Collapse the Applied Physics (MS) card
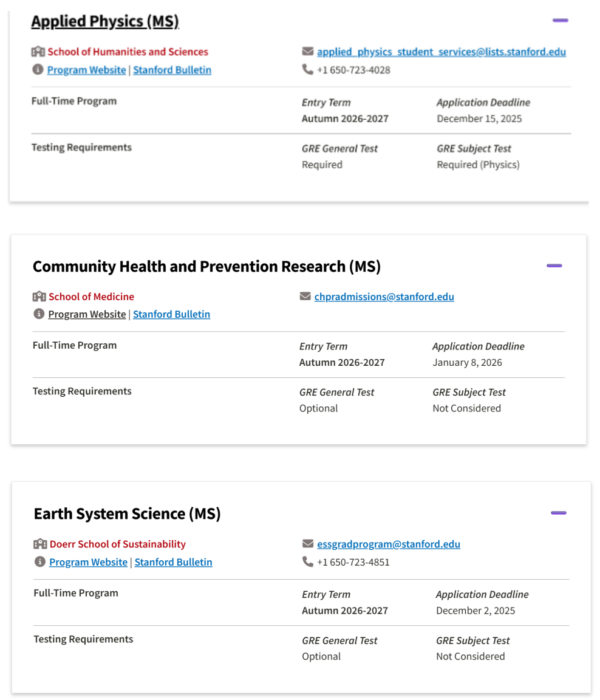This screenshot has width=600, height=700. 560,21
